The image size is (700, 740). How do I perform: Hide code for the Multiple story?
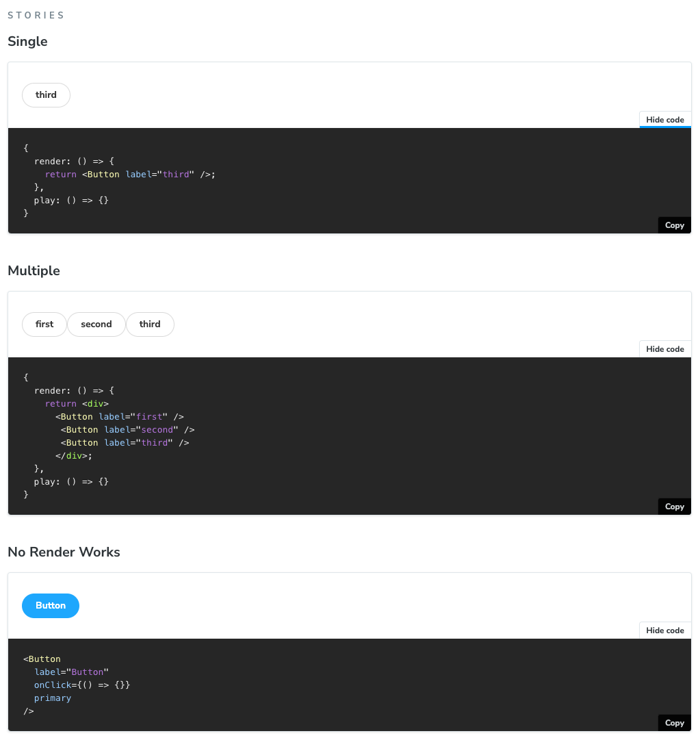pyautogui.click(x=664, y=348)
